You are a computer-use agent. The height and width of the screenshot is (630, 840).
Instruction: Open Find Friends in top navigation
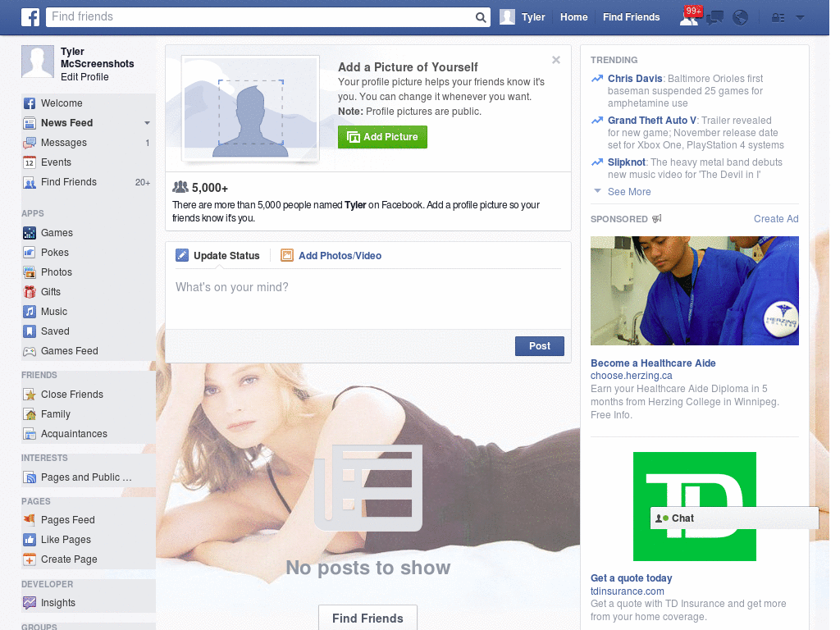(x=631, y=17)
